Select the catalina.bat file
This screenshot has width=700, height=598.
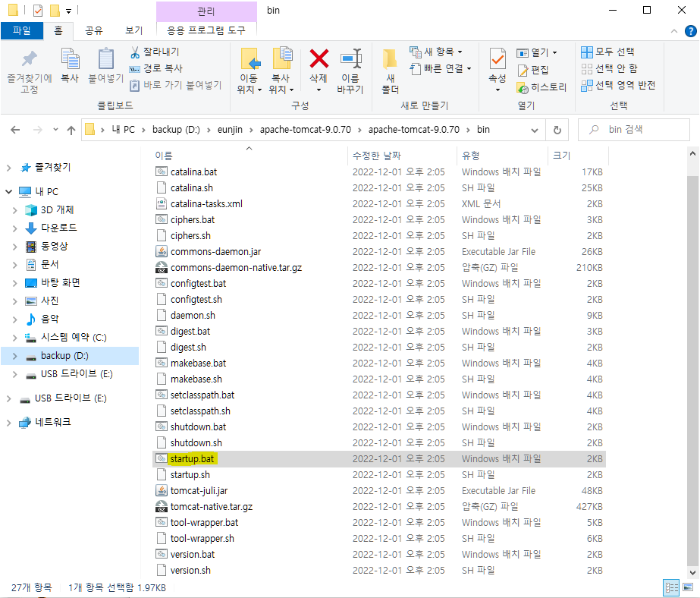(193, 172)
